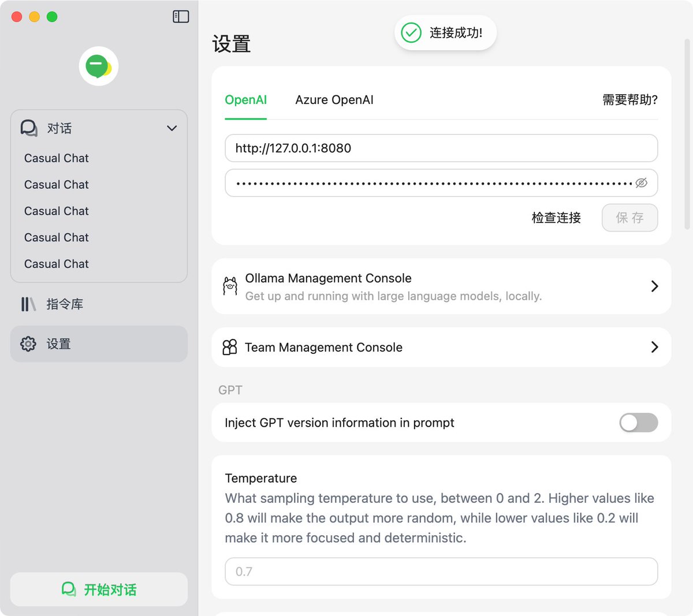Click 检查连接 to test connection
Viewport: 693px width, 616px height.
[x=556, y=218]
